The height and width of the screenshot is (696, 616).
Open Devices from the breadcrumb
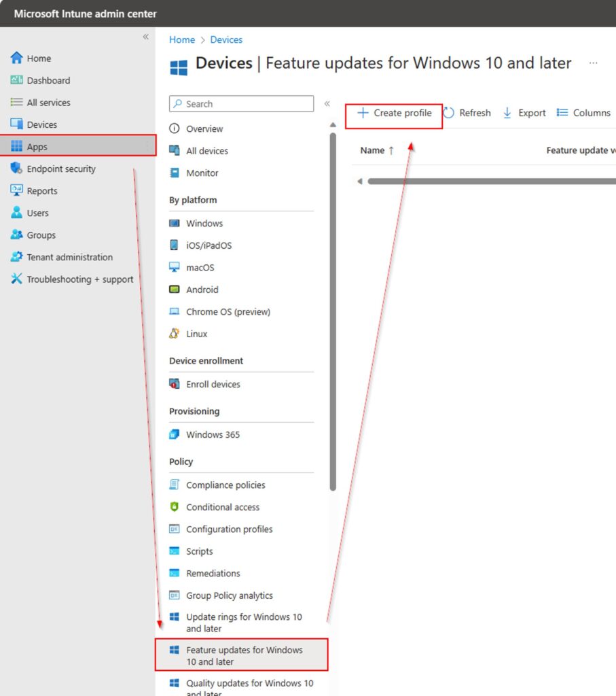pos(226,39)
